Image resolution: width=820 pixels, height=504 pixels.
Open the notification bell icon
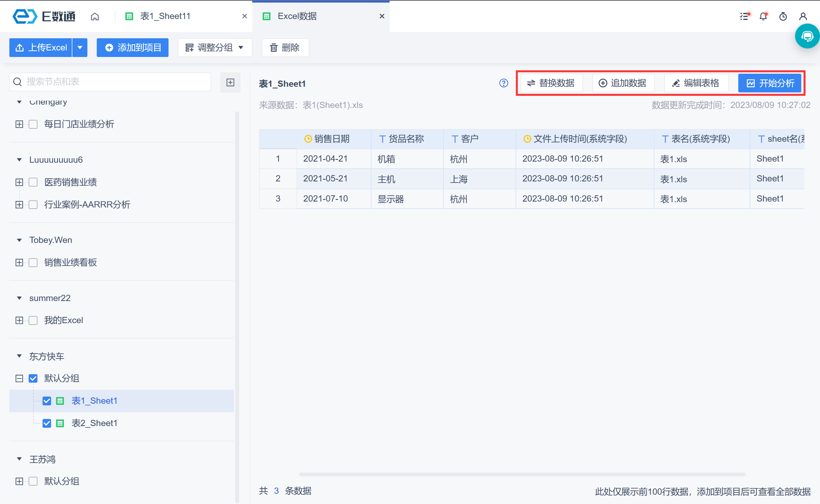763,16
